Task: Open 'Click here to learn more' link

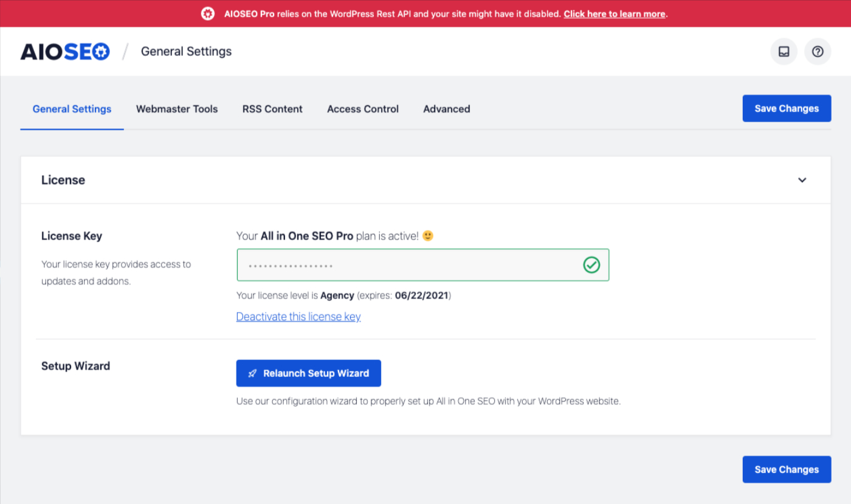Action: pos(615,13)
